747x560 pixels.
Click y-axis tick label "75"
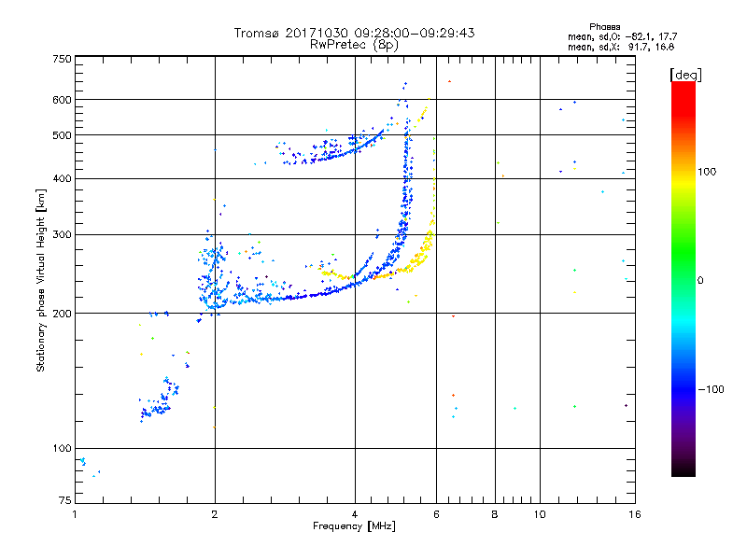65,500
